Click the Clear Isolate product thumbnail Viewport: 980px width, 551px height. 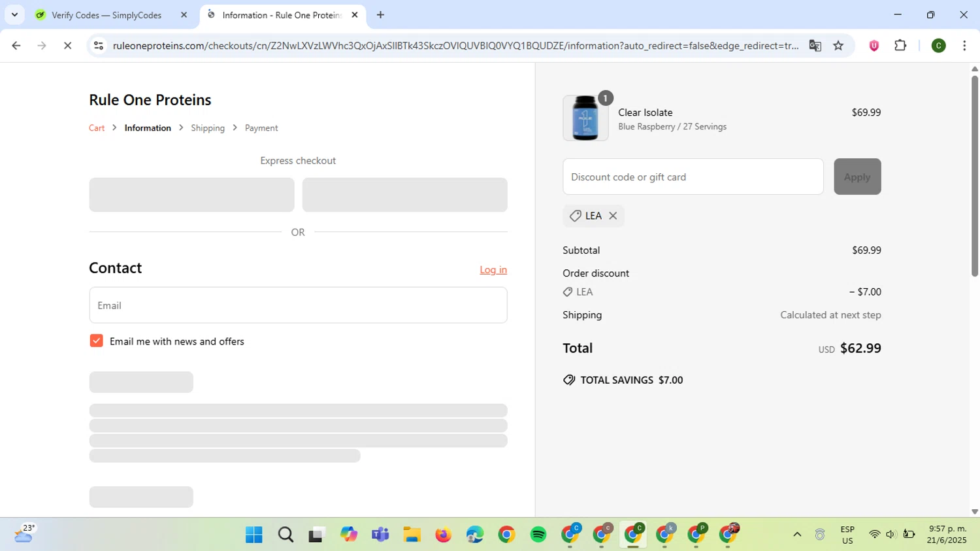[585, 118]
